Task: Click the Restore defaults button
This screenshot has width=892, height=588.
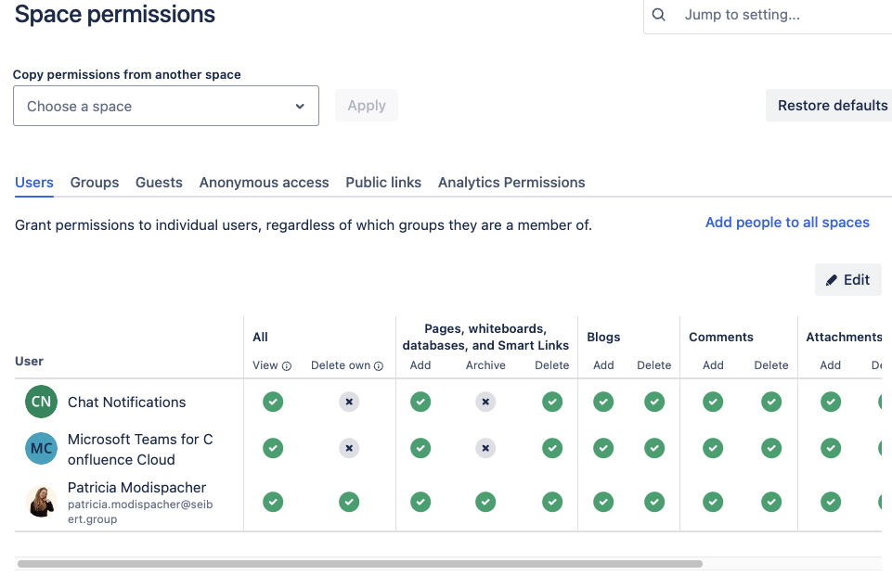Action: point(834,105)
